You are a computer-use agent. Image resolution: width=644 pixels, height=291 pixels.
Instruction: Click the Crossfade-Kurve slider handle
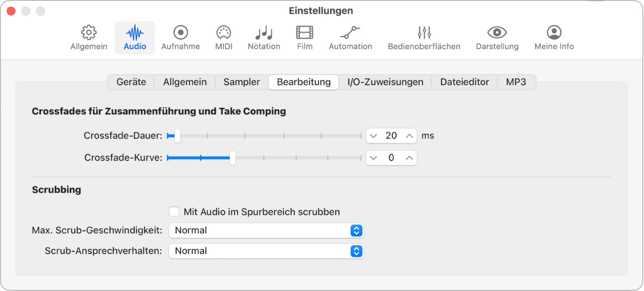pyautogui.click(x=232, y=158)
